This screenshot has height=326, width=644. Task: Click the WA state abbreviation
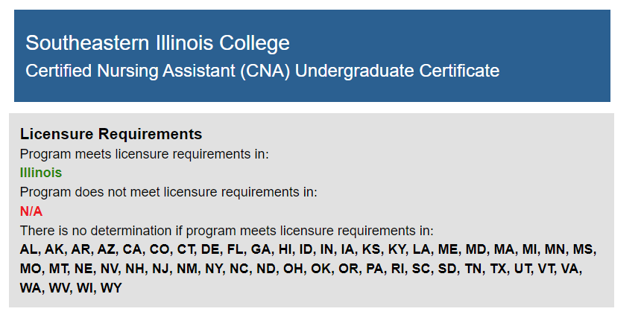pyautogui.click(x=31, y=288)
